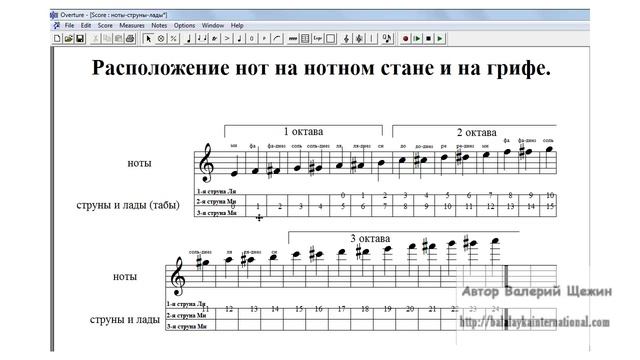Choose the treble clef tool
Screen dimensions: 640x360
[x=346, y=39]
